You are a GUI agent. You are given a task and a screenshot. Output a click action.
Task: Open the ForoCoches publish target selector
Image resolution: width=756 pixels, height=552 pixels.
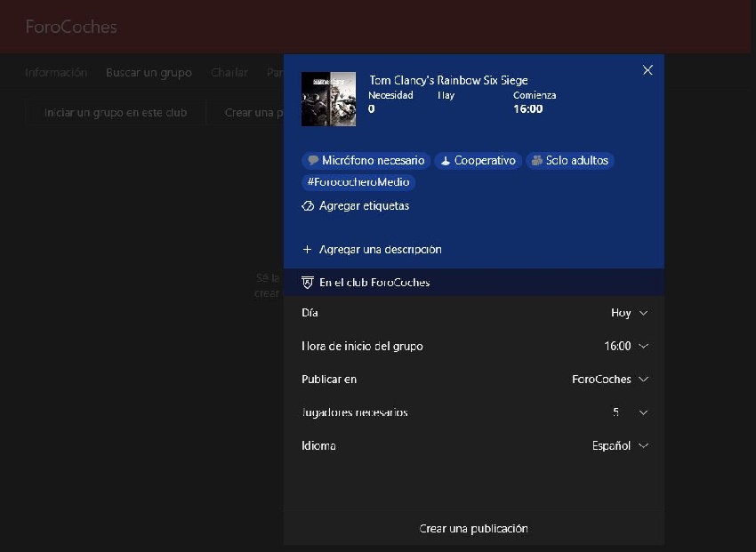pos(601,380)
